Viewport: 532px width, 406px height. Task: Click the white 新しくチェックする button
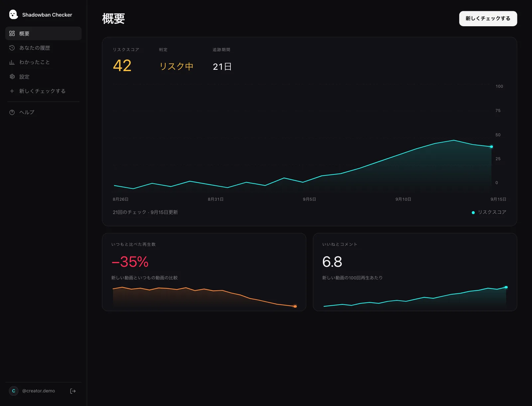click(488, 19)
